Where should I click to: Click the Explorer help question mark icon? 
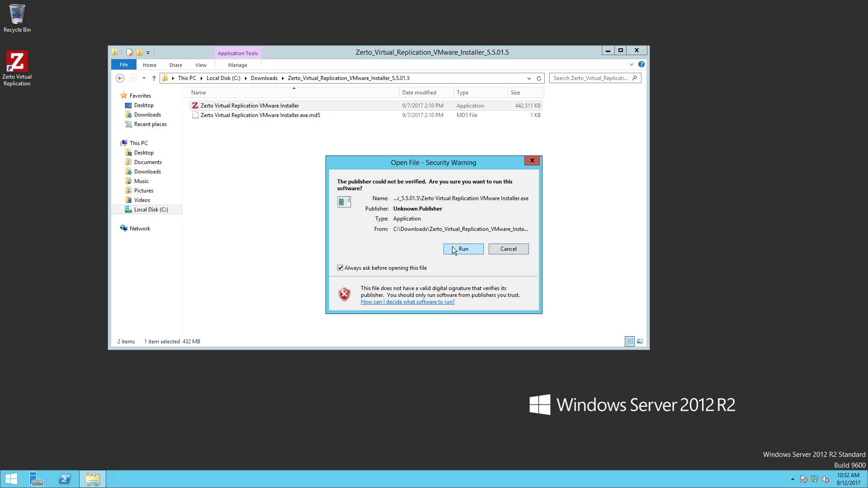click(641, 65)
